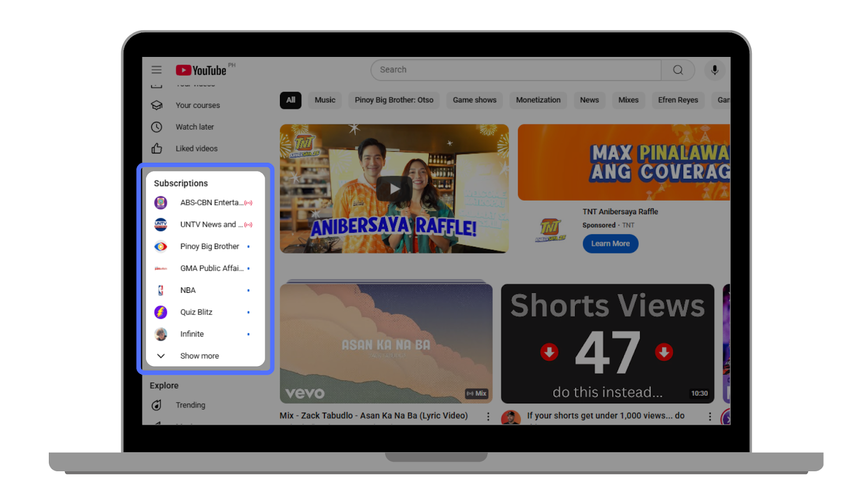Viewport: 868px width, 488px height.
Task: Click live indicator beside UNTV News
Action: [x=248, y=224]
